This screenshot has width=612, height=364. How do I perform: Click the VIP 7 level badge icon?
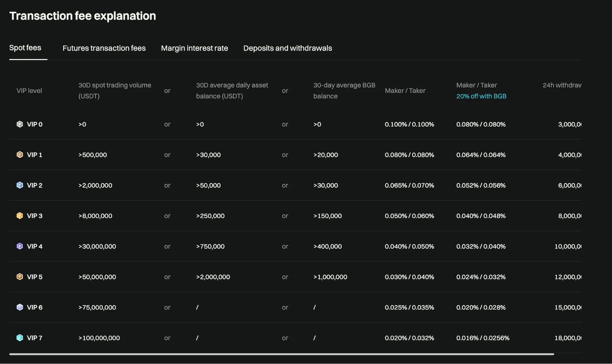click(x=20, y=338)
